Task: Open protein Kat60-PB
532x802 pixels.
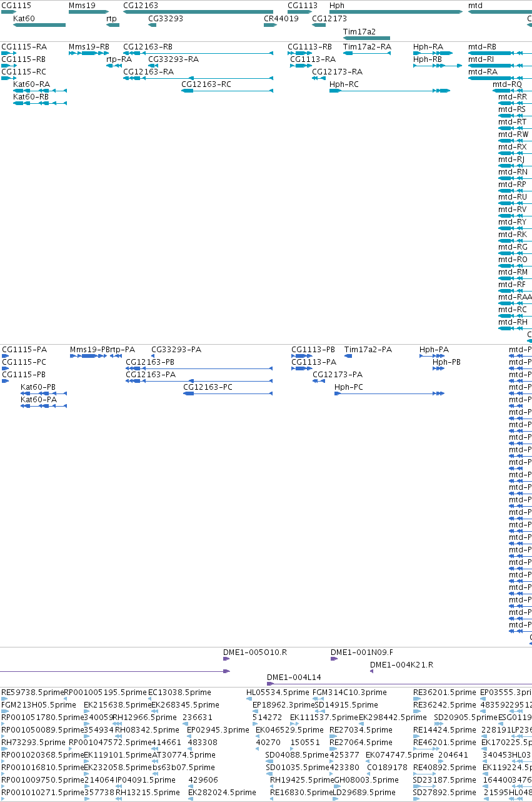Action: [x=38, y=387]
